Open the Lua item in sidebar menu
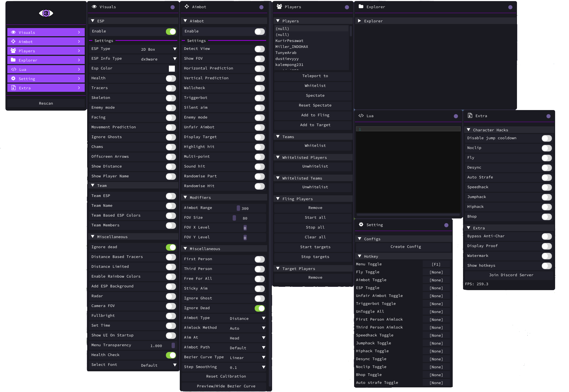This screenshot has height=392, width=569. click(46, 69)
